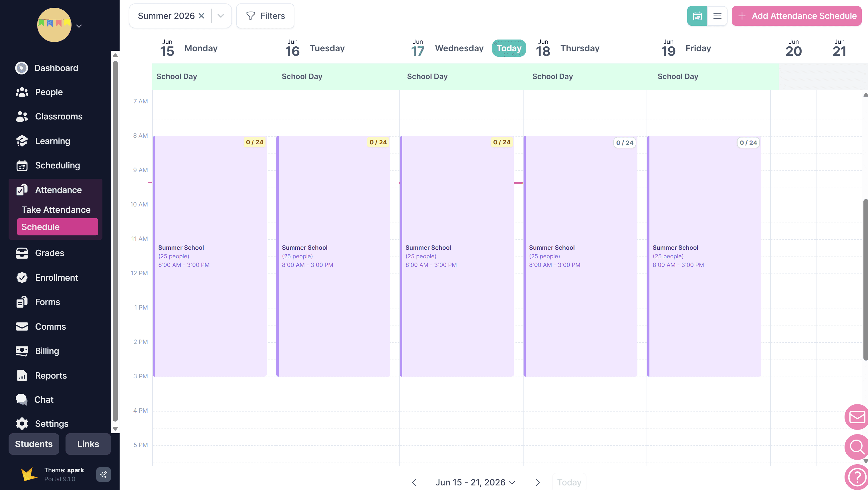Screen dimensions: 868x490
Task: Click the sidebar scroll down arrow
Action: tap(115, 429)
